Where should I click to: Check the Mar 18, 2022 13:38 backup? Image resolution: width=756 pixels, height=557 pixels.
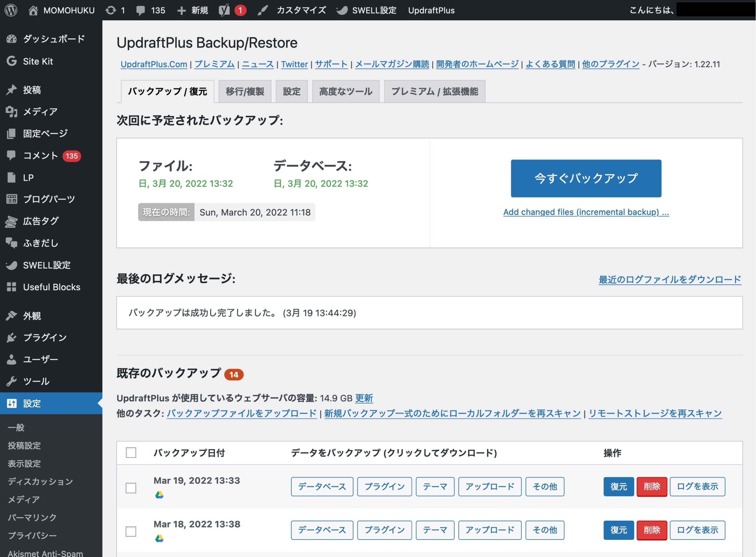point(131,531)
